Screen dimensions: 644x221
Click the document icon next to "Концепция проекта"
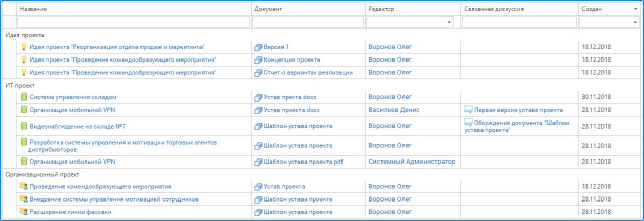click(258, 60)
